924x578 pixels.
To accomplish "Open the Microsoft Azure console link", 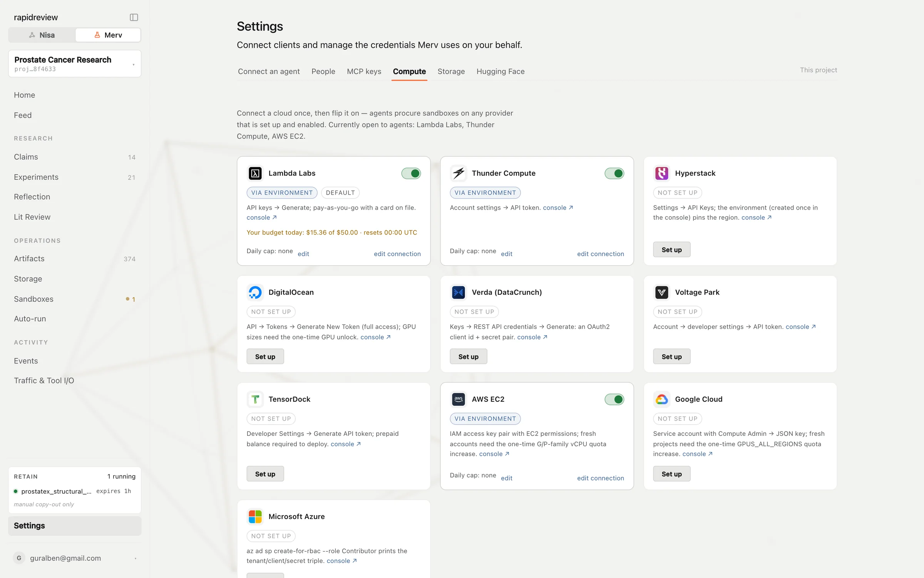I will coord(341,561).
